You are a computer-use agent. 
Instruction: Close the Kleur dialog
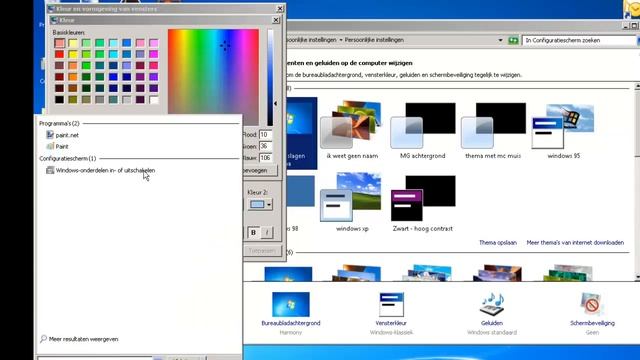pos(276,20)
